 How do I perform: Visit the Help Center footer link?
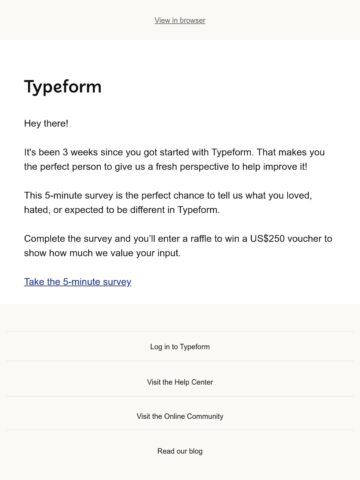pyautogui.click(x=180, y=382)
